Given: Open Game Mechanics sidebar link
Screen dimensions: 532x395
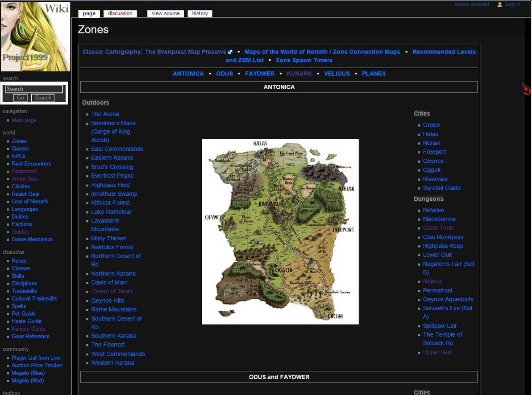Looking at the screenshot, I should 32,239.
